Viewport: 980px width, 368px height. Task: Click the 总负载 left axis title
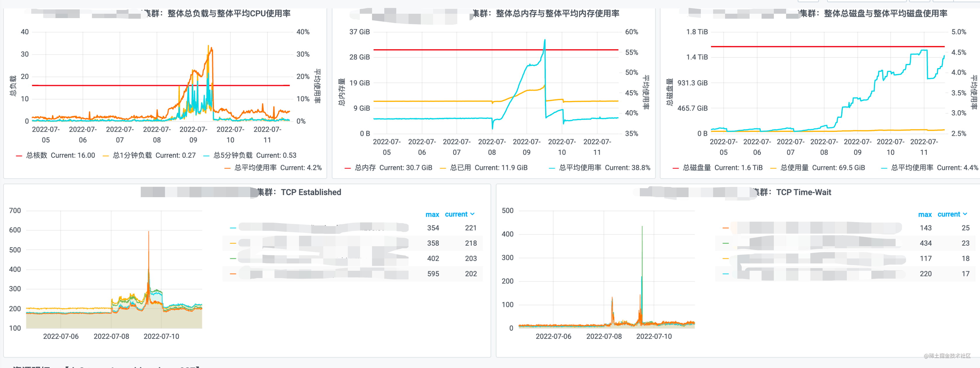pyautogui.click(x=13, y=85)
